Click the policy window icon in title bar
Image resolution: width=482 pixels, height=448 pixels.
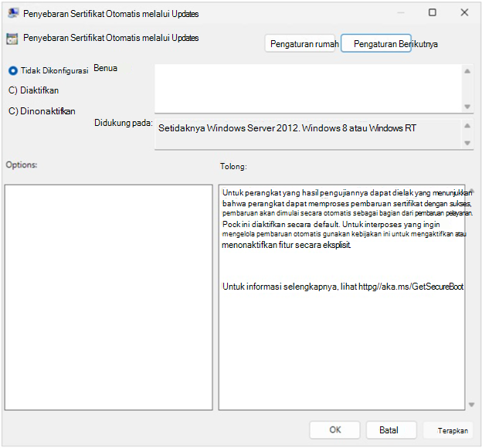[x=13, y=14]
